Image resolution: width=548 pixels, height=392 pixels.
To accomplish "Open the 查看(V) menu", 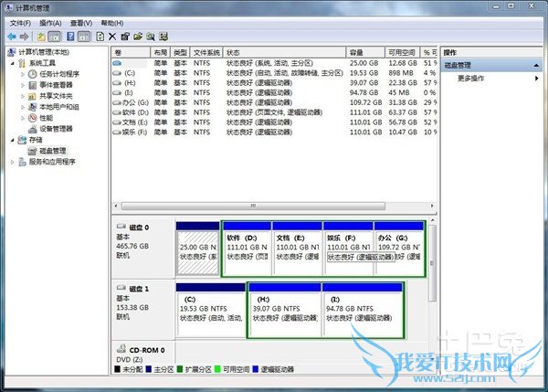I will [x=81, y=23].
